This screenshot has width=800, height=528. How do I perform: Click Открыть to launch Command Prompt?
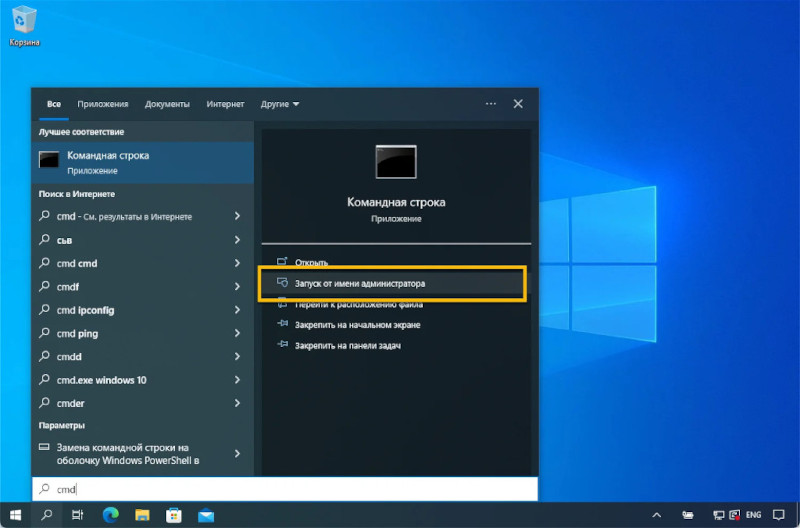click(311, 262)
